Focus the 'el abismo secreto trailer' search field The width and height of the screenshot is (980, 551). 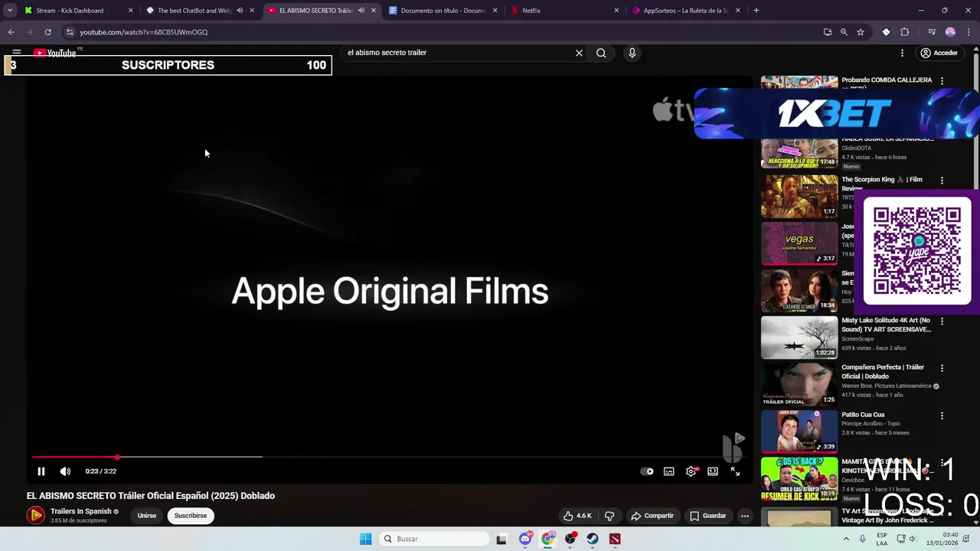pyautogui.click(x=458, y=53)
